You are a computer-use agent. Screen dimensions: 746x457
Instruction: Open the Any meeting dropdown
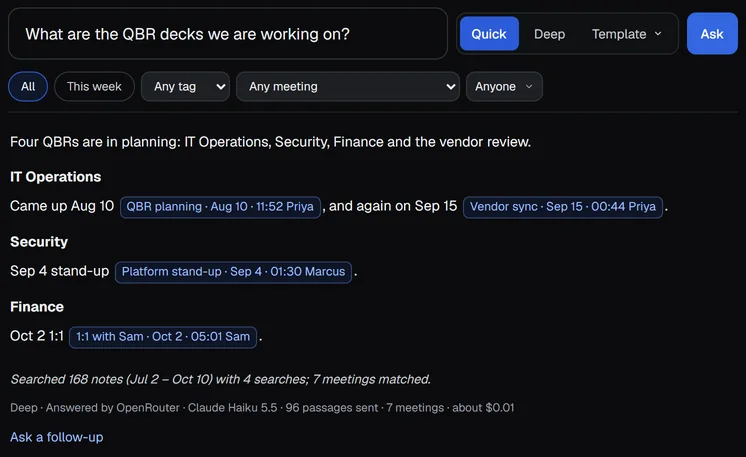pyautogui.click(x=348, y=87)
